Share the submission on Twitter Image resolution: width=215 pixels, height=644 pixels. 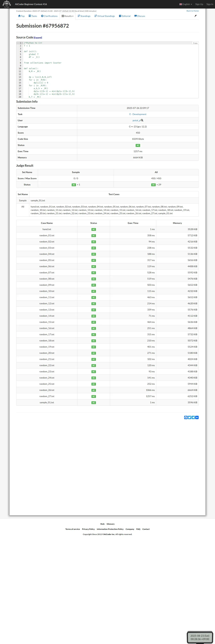(190, 417)
